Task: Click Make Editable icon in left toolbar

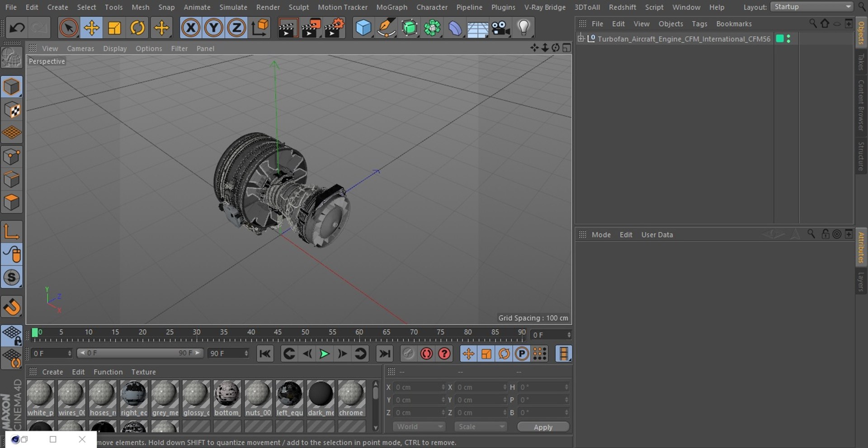Action: pyautogui.click(x=12, y=58)
